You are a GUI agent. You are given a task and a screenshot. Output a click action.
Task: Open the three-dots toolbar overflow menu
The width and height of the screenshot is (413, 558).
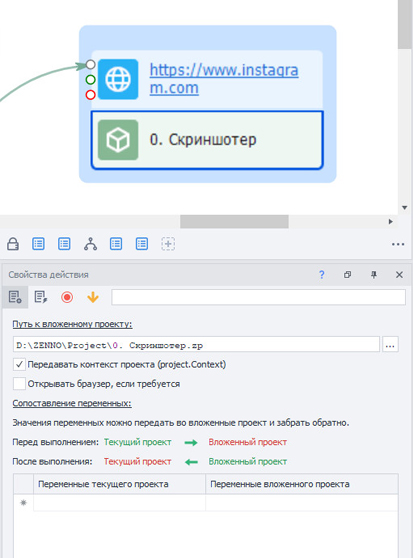tap(398, 244)
